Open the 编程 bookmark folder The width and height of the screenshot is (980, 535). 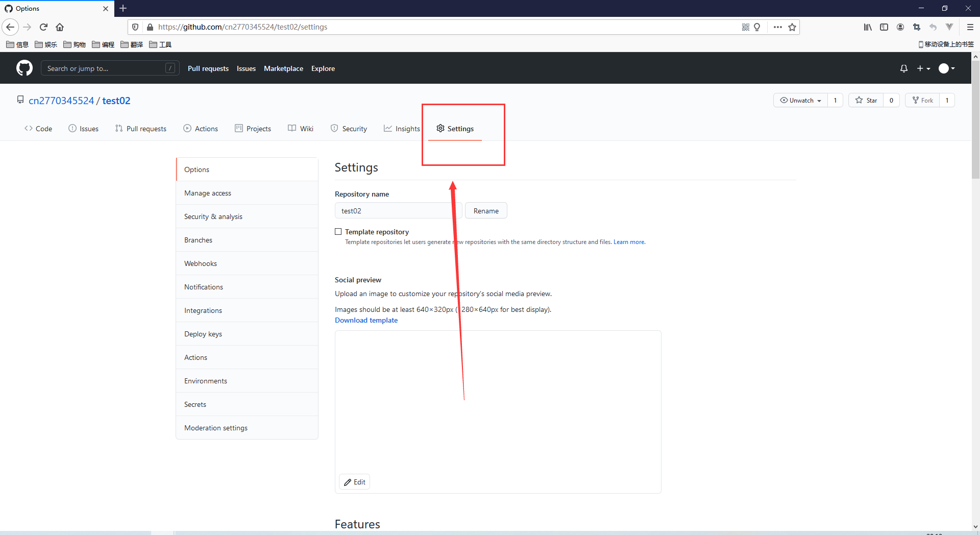click(x=103, y=44)
